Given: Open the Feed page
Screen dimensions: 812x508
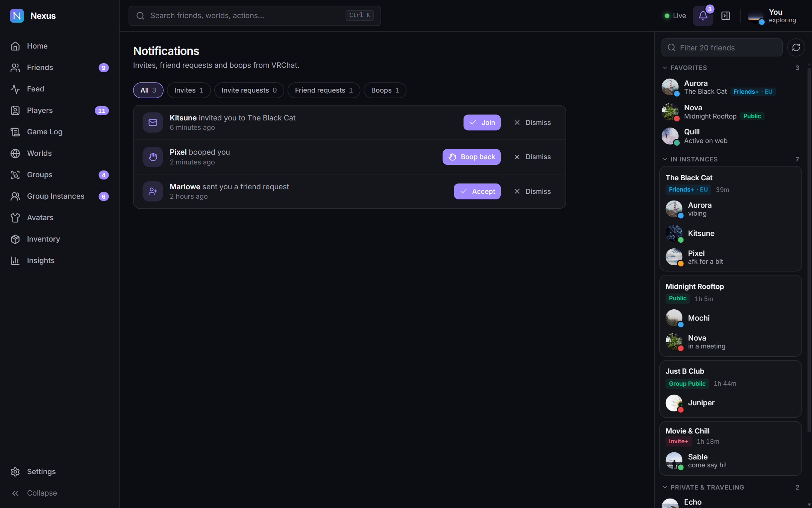Looking at the screenshot, I should [x=60, y=89].
